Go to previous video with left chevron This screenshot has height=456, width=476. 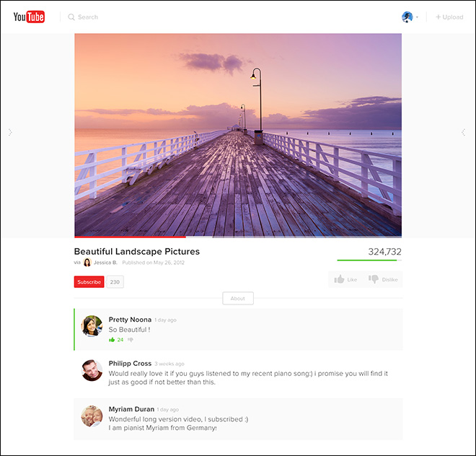[10, 132]
